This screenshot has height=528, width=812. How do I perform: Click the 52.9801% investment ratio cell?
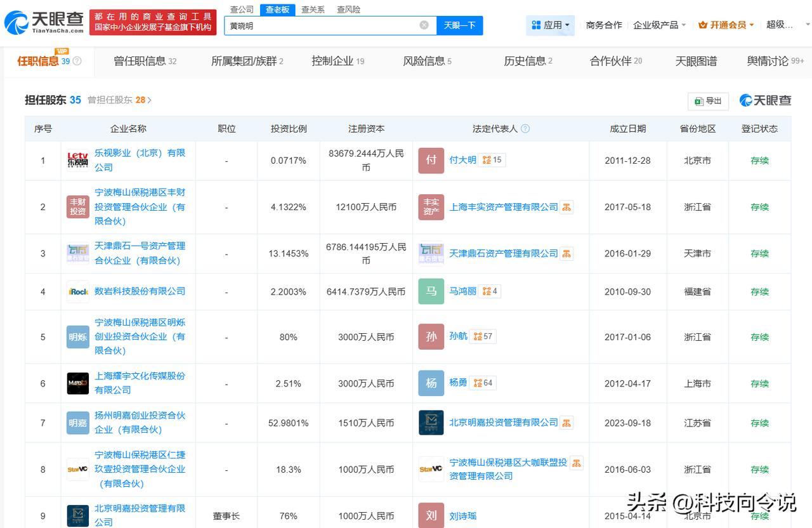click(x=289, y=423)
